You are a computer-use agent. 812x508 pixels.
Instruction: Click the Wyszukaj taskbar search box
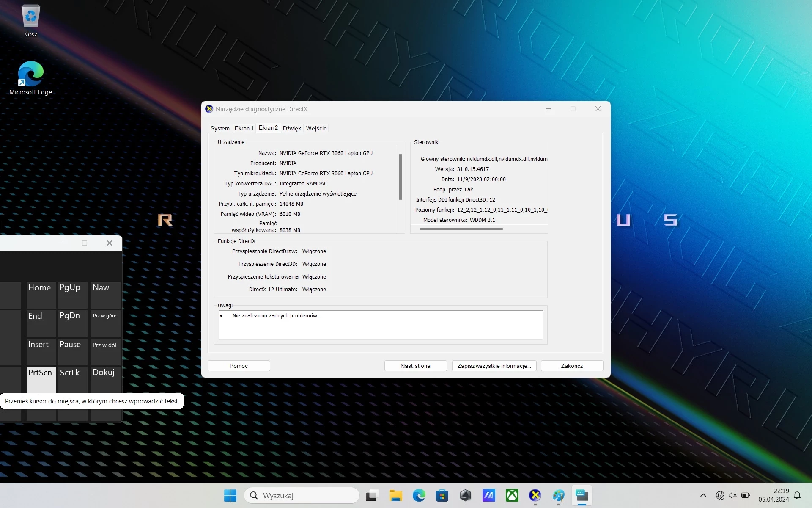click(302, 495)
